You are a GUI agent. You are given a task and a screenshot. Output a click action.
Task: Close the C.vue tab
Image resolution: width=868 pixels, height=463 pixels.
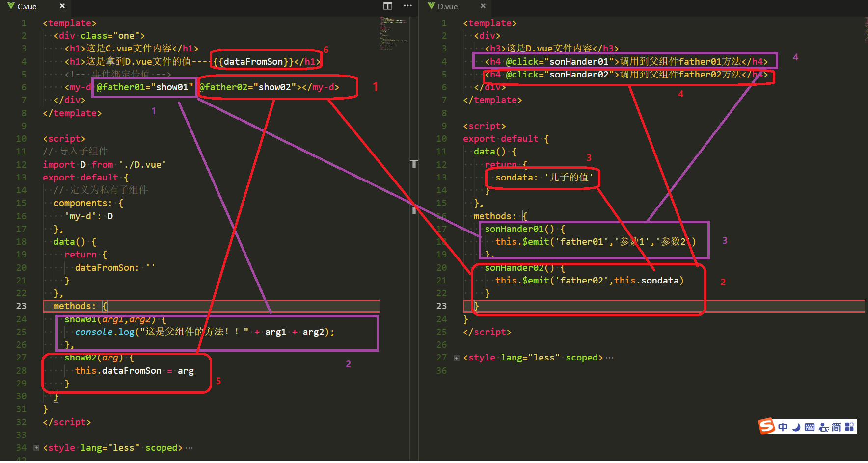[x=62, y=6]
